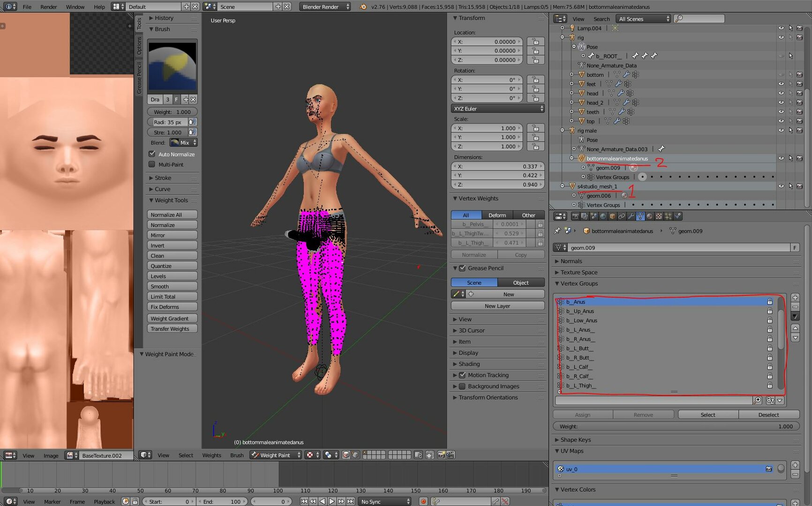Toggle visibility eye for Lamp.004
Viewport: 812px width, 506px height.
coord(781,28)
